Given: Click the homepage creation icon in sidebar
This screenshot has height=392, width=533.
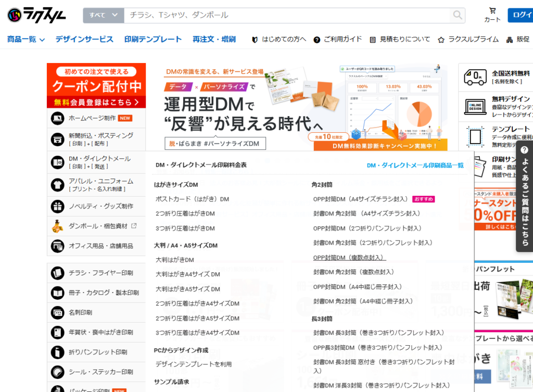Looking at the screenshot, I should tap(57, 118).
